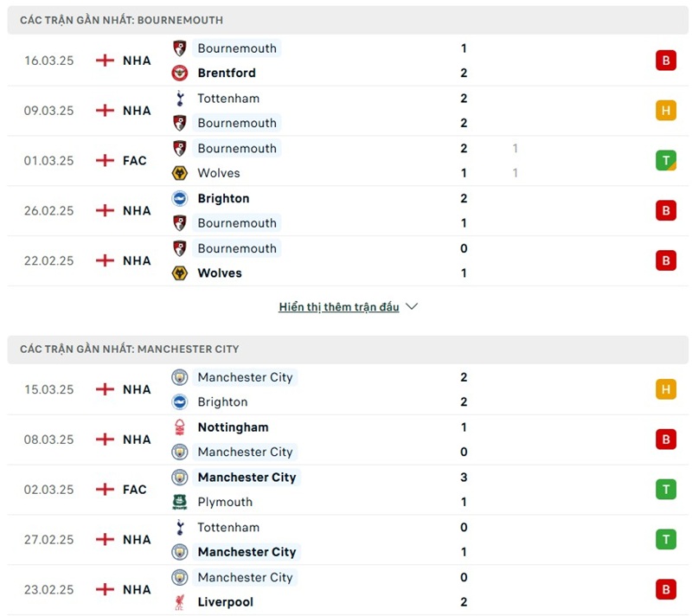
Task: Open 'Hiển thị thêm trận đấu' link
Action: (x=339, y=307)
